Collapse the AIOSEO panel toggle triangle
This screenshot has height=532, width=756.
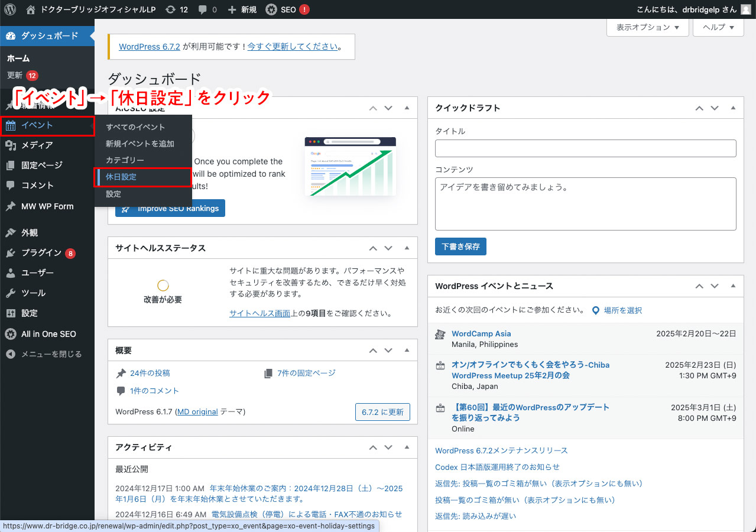pos(407,108)
